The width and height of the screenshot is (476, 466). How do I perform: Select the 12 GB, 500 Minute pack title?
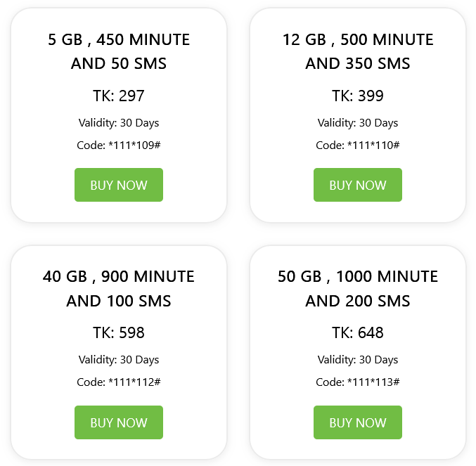point(358,51)
